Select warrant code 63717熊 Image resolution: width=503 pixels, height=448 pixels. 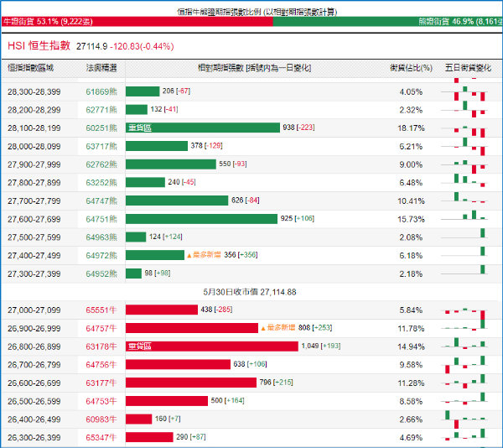[x=101, y=146]
